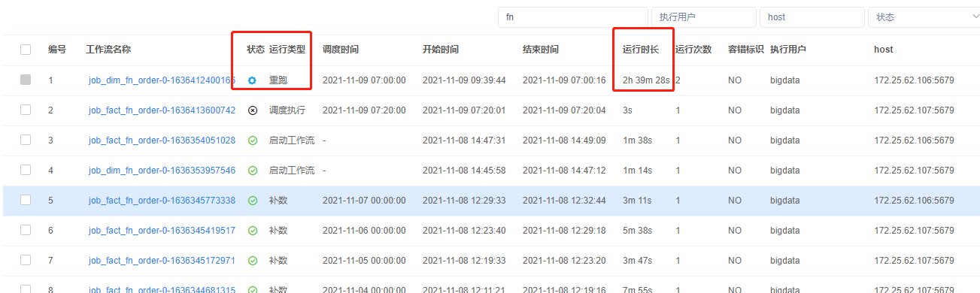This screenshot has width=980, height=293.
Task: Open workflow job_dim_fn_order-0-1636412400166
Action: point(162,80)
